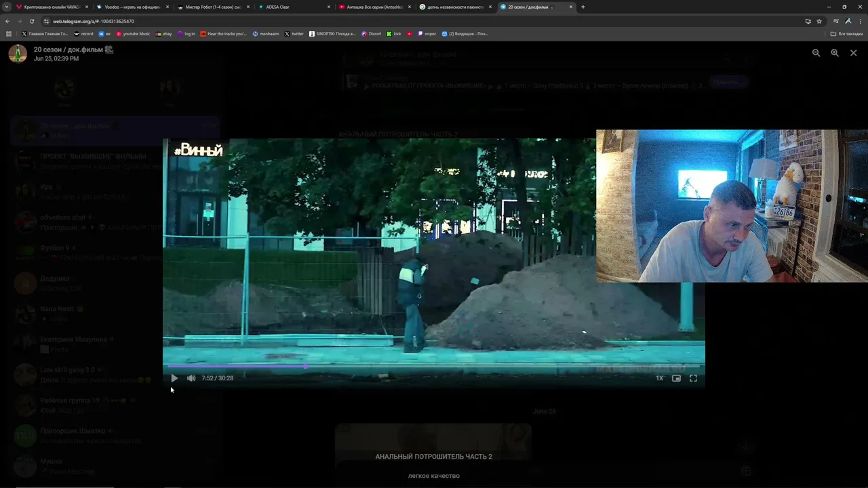Open media controls in Chrome toolbar

click(x=836, y=21)
